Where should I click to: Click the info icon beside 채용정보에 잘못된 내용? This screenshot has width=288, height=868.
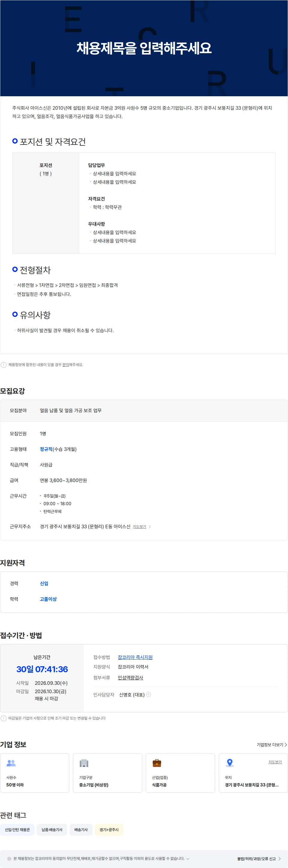point(3,365)
